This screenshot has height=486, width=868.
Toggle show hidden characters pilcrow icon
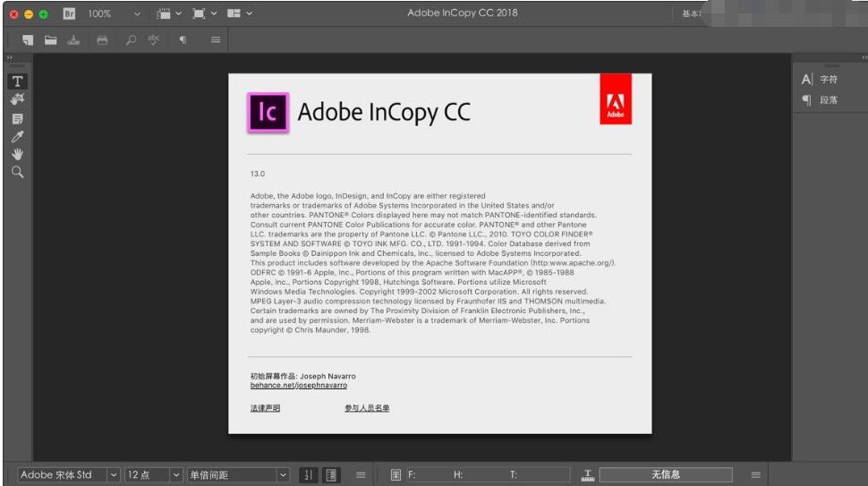point(183,40)
